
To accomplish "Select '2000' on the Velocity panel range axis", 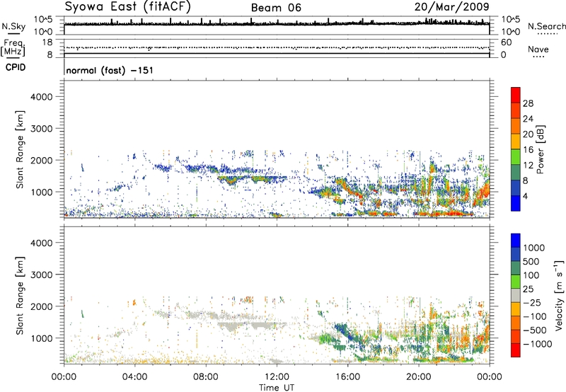I will pos(41,306).
